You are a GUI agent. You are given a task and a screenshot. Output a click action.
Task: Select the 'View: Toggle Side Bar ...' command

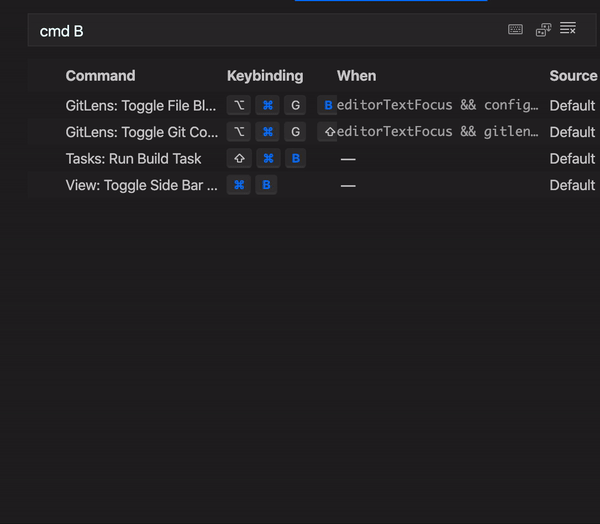pos(141,185)
